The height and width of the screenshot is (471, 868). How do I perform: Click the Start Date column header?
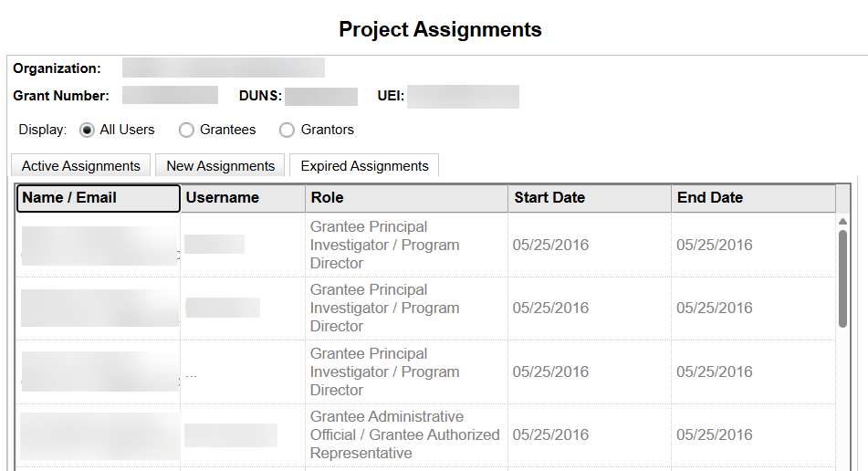click(589, 198)
